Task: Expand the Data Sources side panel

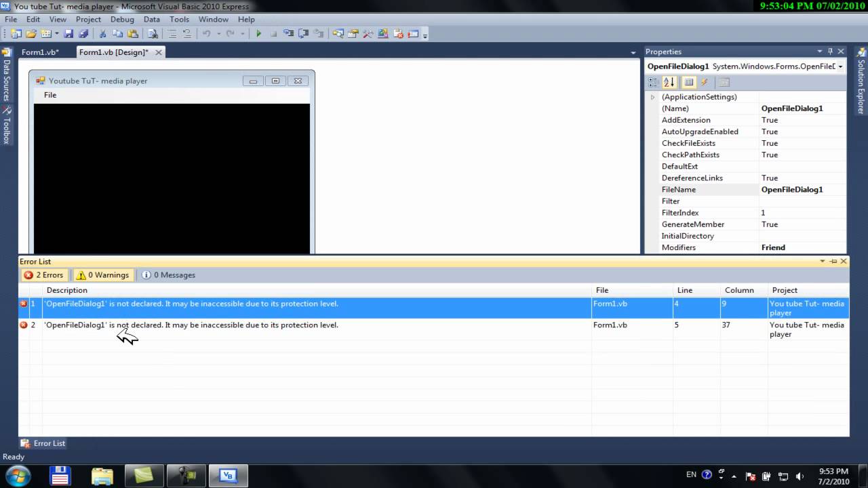Action: point(7,75)
